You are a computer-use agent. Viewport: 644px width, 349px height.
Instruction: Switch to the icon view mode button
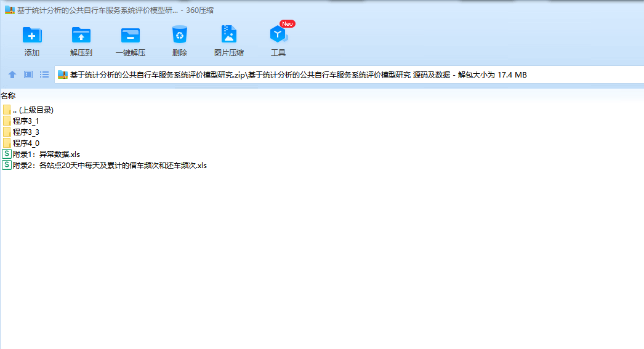(28, 74)
